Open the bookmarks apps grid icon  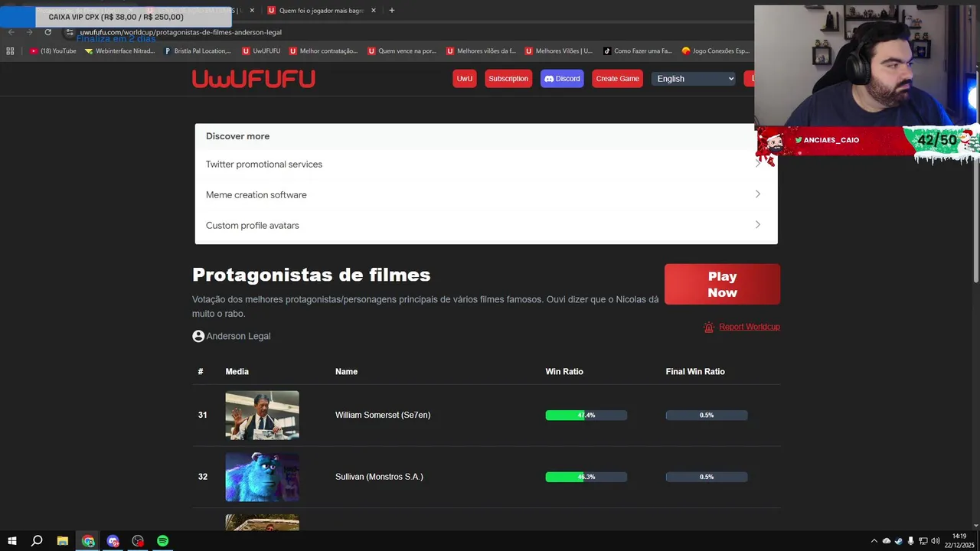(x=10, y=51)
